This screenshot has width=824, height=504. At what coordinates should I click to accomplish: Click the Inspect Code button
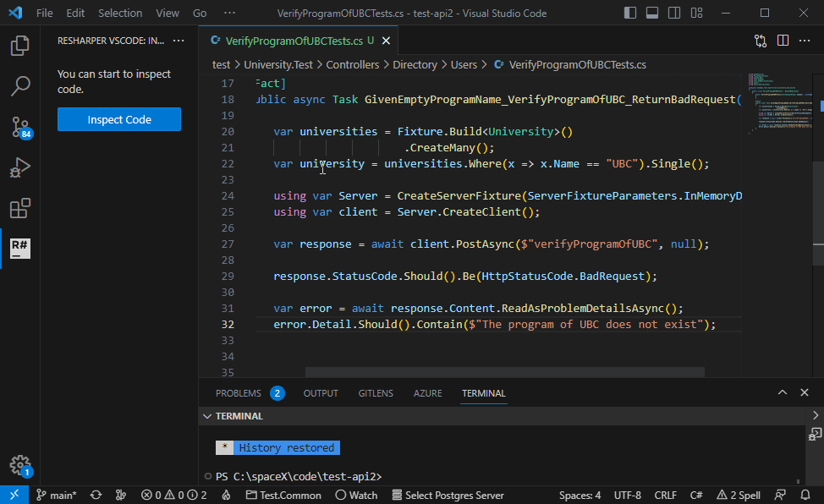coord(119,119)
